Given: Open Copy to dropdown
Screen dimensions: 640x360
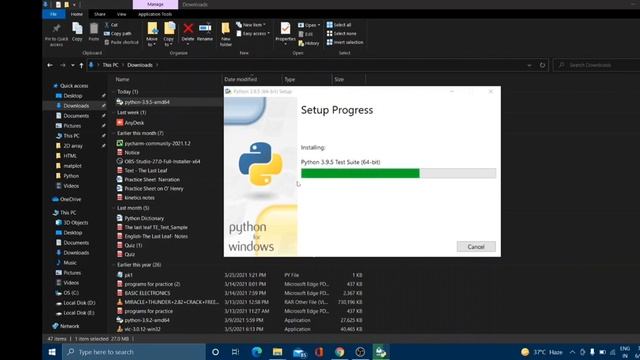Looking at the screenshot, I should coord(169,34).
